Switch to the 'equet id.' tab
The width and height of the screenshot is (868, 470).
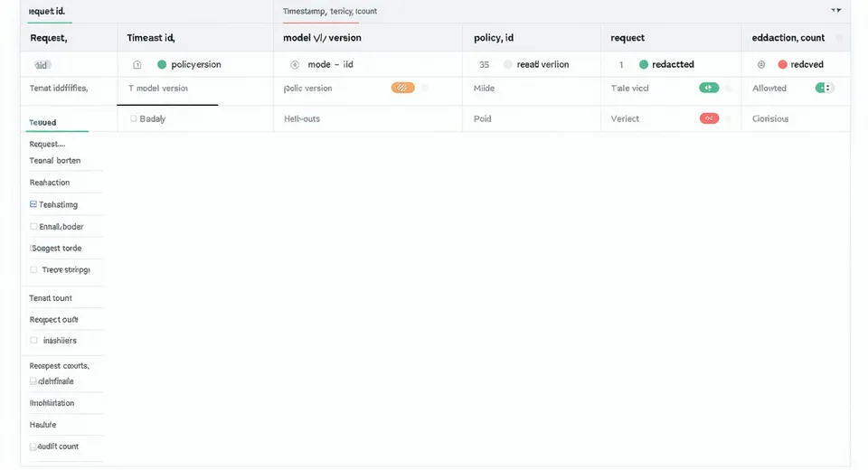click(x=46, y=11)
